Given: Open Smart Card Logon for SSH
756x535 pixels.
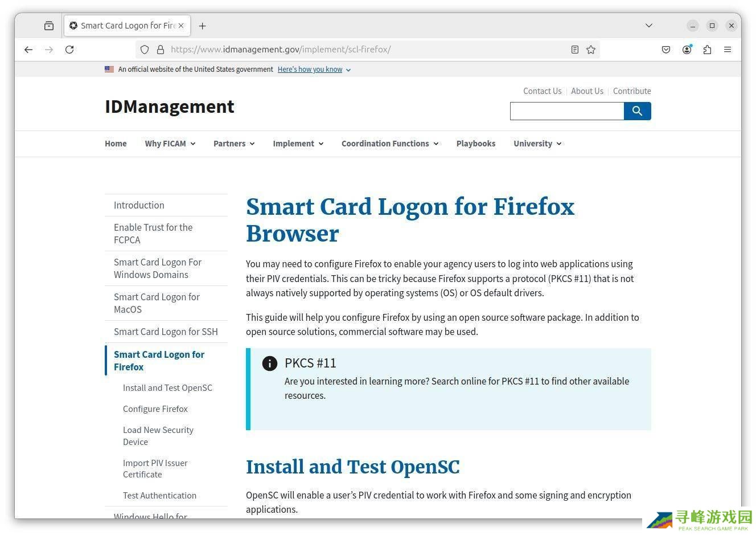Looking at the screenshot, I should pos(166,332).
